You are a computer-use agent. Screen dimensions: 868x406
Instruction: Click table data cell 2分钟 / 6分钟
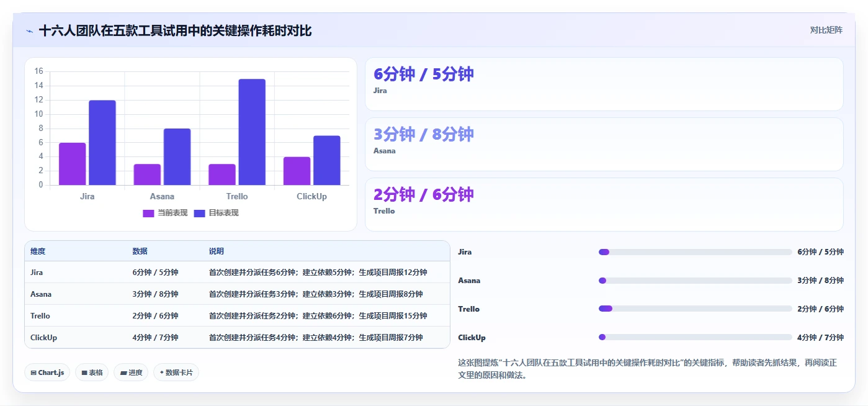pyautogui.click(x=155, y=316)
